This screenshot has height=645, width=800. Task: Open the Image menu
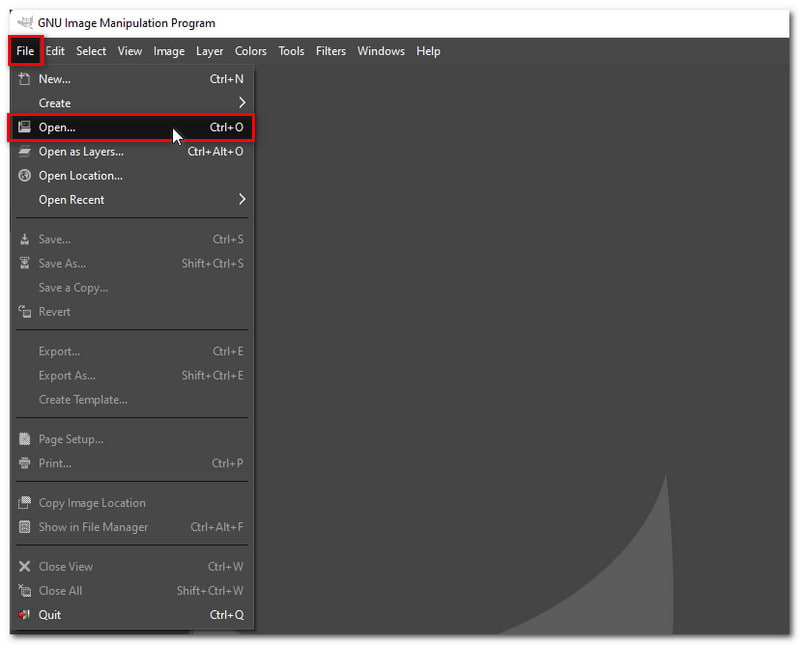click(x=169, y=51)
